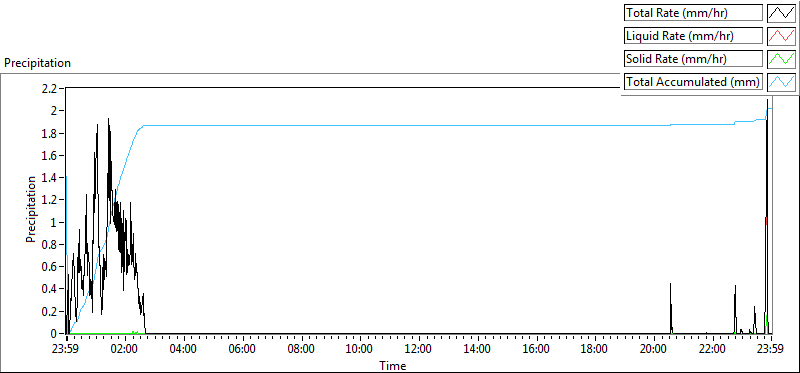Click the 22:00 time axis label

711,350
